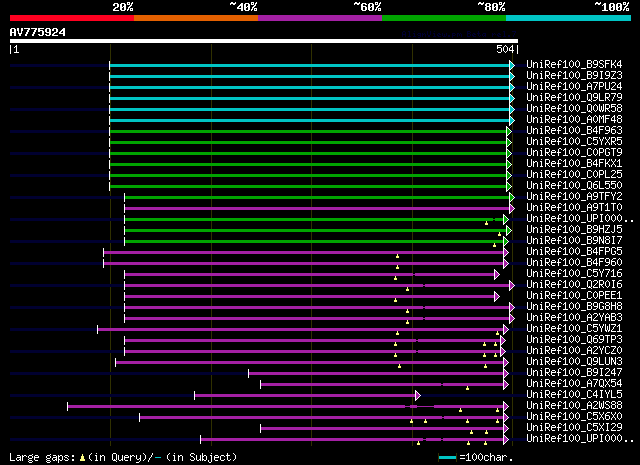640x465 pixels.
Task: Click the green arrowhead ending the A9TFY2 alignment
Action: click(x=512, y=198)
